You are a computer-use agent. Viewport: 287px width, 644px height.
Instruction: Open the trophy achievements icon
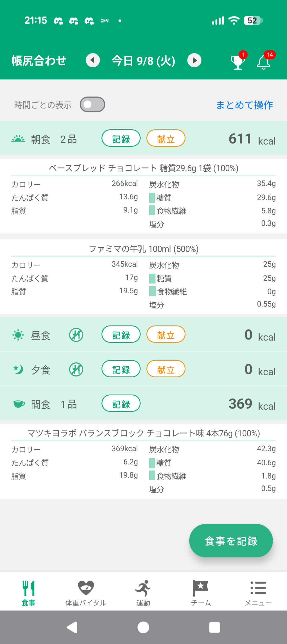point(238,61)
